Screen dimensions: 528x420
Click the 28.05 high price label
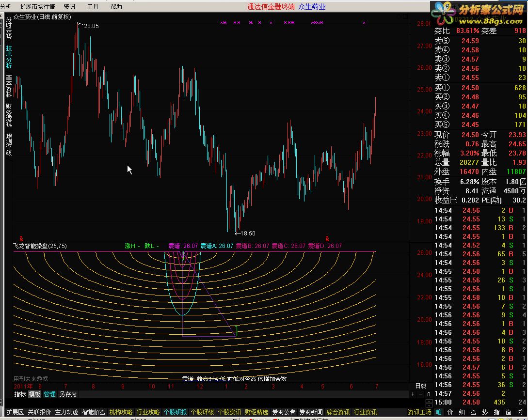pyautogui.click(x=91, y=26)
